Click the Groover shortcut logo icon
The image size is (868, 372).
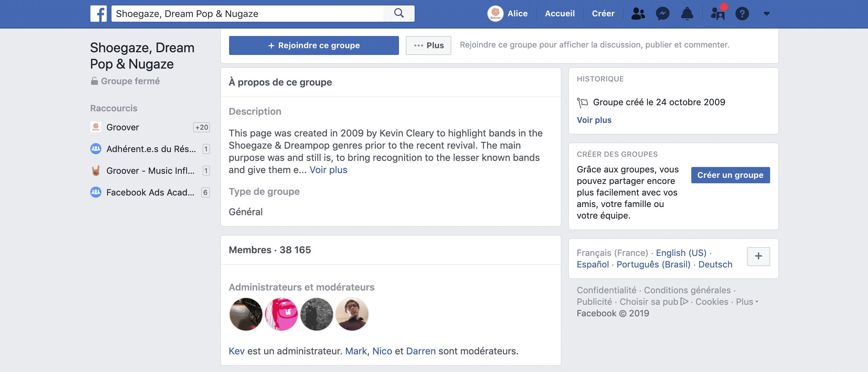tap(96, 127)
